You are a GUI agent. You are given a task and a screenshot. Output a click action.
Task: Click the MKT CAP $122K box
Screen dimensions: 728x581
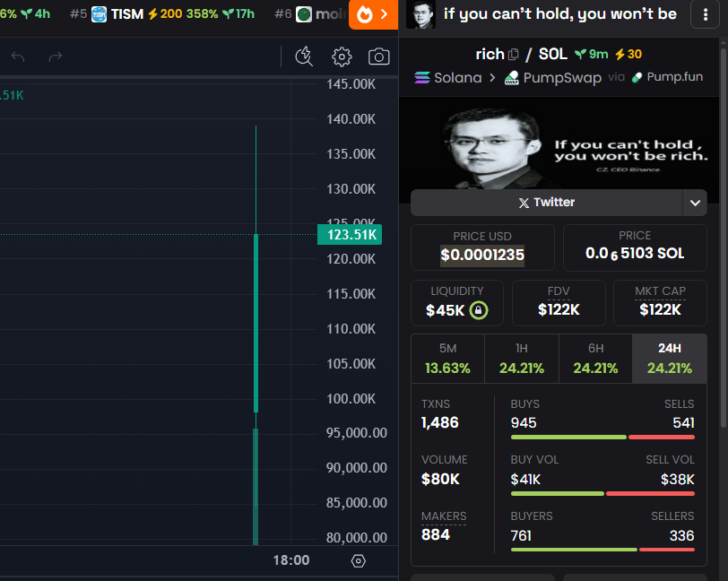[x=660, y=303]
